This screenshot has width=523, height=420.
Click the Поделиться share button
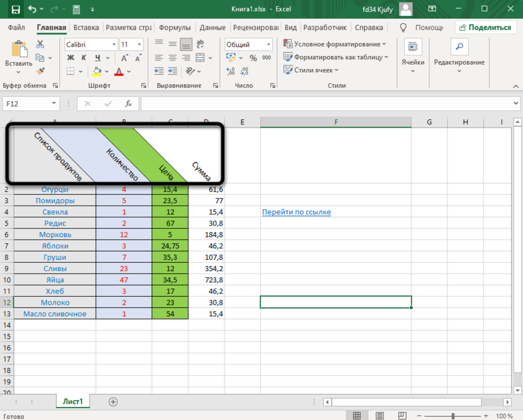click(485, 28)
